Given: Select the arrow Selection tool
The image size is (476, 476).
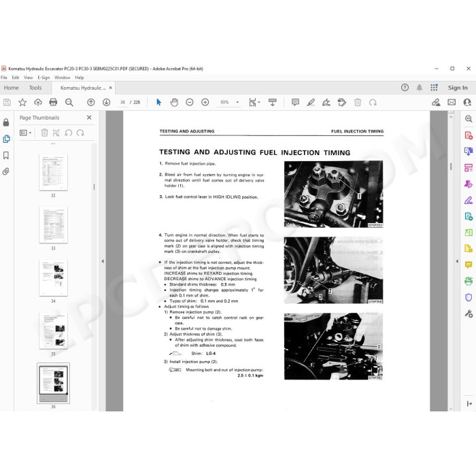Looking at the screenshot, I should click(158, 102).
